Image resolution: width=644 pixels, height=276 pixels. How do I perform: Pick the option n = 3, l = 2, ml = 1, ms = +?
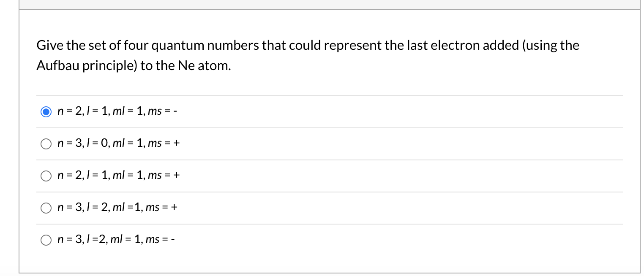(x=46, y=208)
